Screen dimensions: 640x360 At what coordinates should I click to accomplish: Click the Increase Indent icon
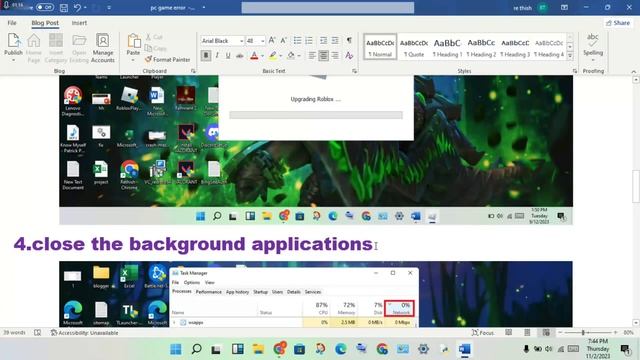335,40
